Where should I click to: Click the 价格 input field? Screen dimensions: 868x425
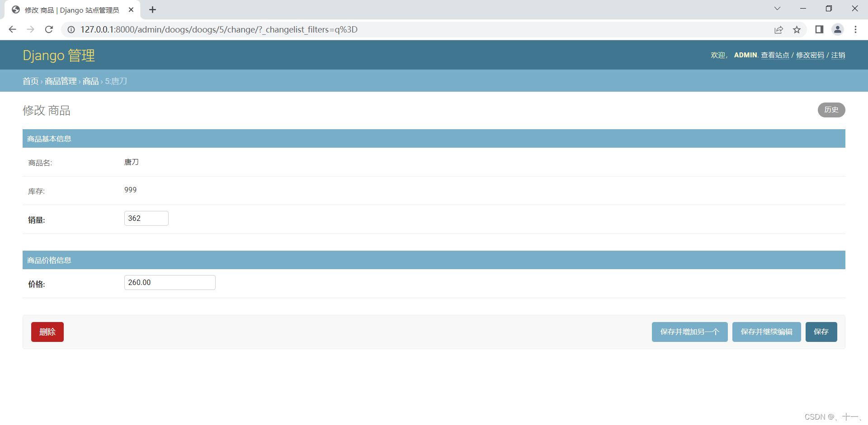[170, 282]
